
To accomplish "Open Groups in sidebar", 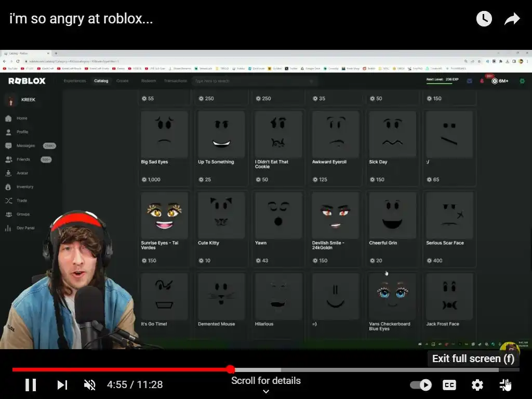I will (23, 214).
